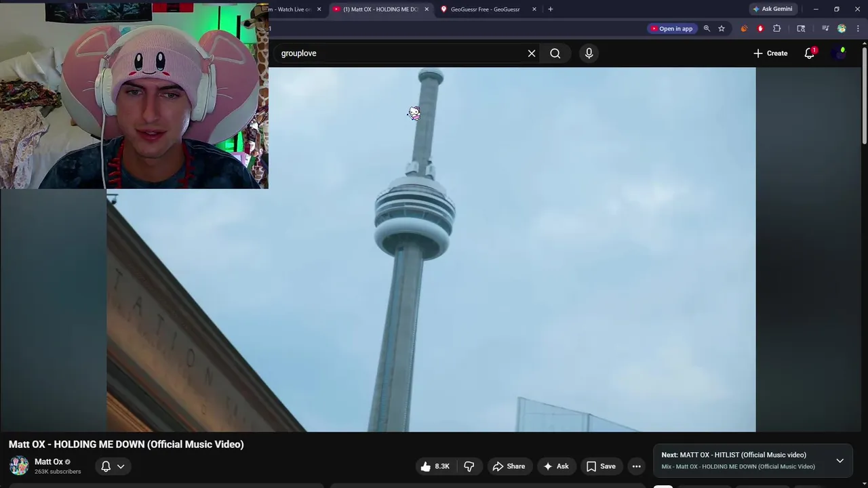The height and width of the screenshot is (488, 868).
Task: Start voice search with microphone icon
Action: tap(589, 54)
